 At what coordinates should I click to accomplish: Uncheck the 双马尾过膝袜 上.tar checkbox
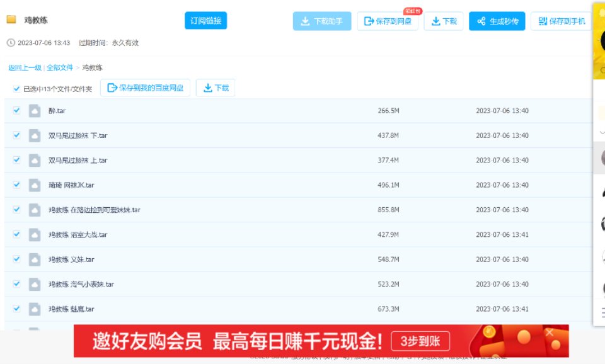16,159
